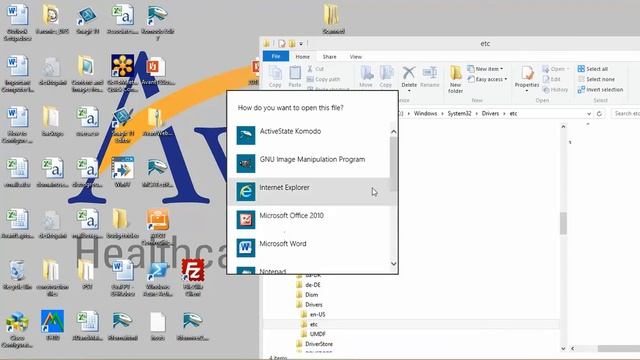Click System32 in the address breadcrumb
This screenshot has height=360, width=640.
[459, 113]
